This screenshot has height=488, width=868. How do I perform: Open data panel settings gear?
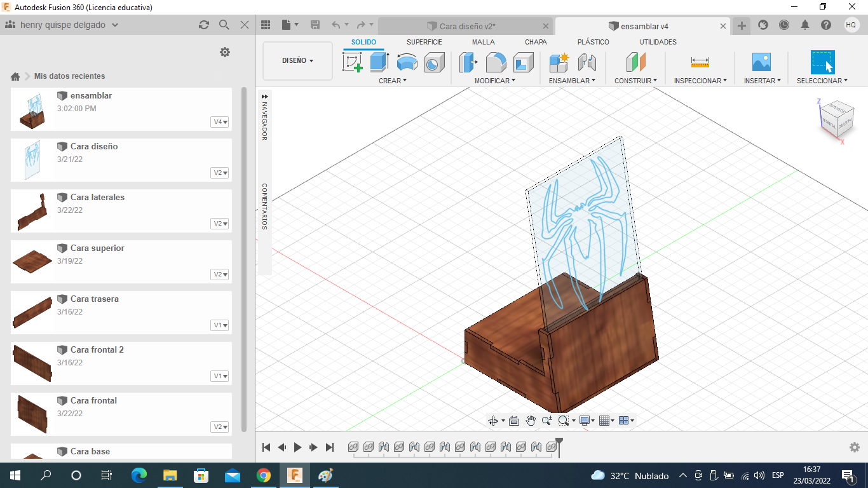tap(225, 52)
